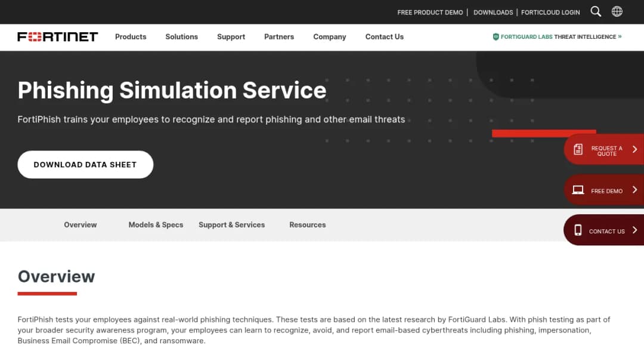The width and height of the screenshot is (644, 363).
Task: Switch to the Support & Services tab
Action: [x=231, y=225]
